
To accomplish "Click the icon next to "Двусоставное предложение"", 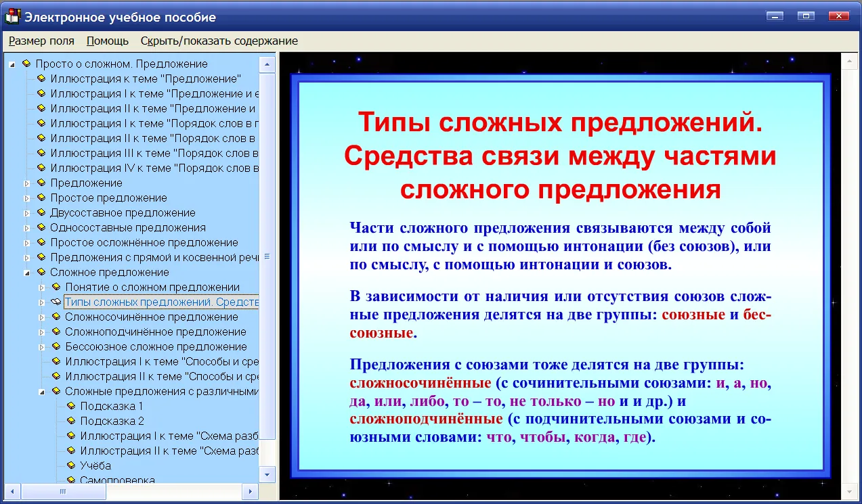I will click(41, 212).
